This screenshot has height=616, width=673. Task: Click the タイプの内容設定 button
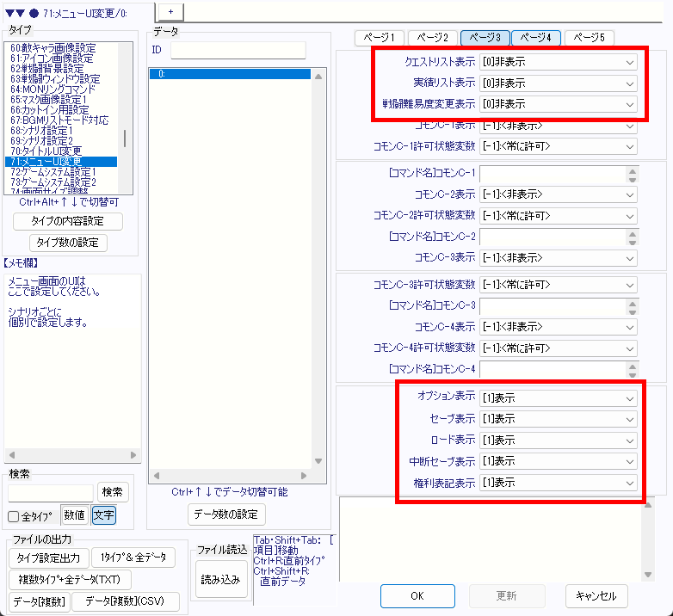tap(68, 221)
